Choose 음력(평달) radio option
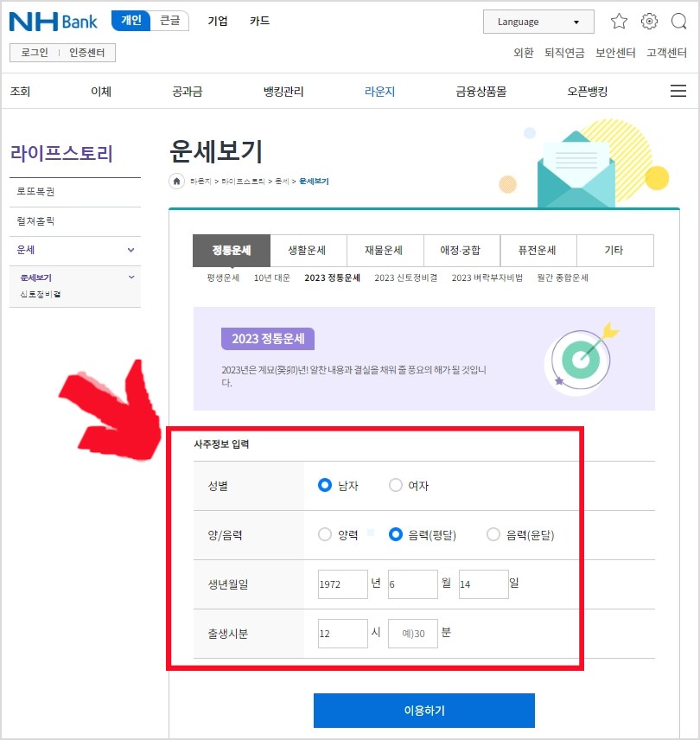Viewport: 700px width, 740px height. coord(395,535)
